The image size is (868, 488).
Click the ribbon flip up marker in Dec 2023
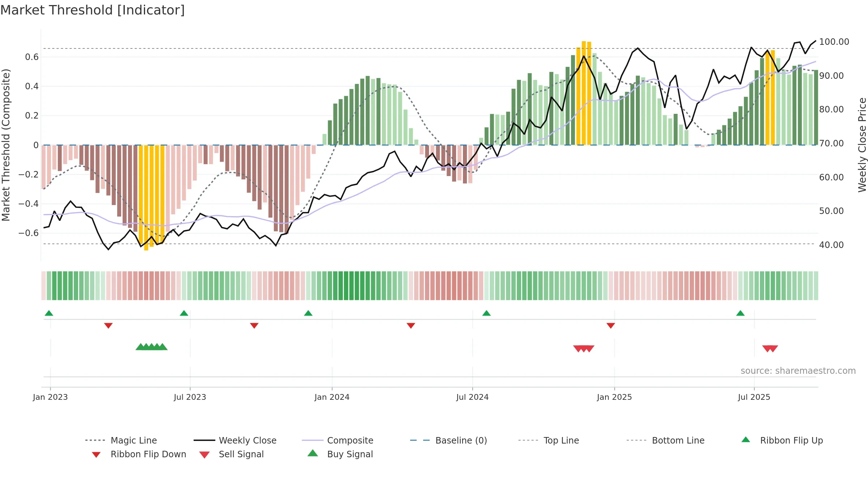pyautogui.click(x=308, y=313)
